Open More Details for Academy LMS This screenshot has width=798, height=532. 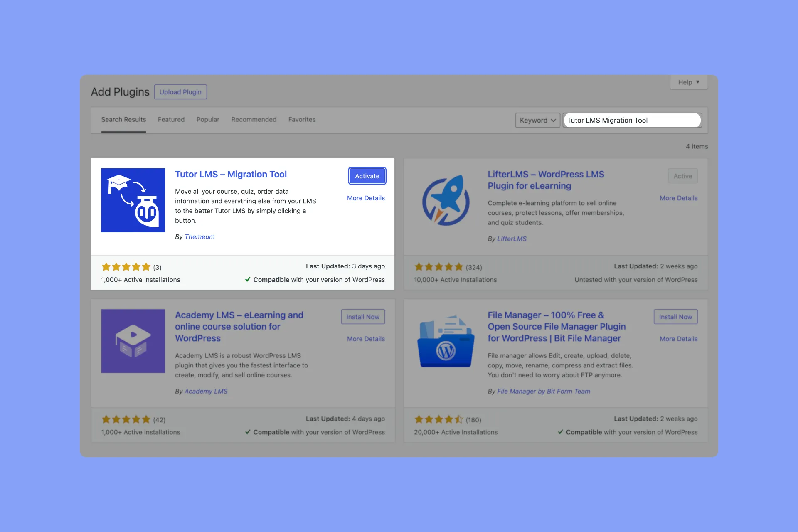(x=366, y=339)
